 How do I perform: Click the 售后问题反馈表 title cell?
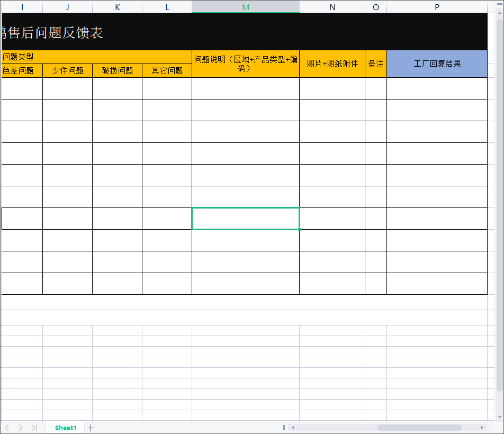[x=245, y=32]
